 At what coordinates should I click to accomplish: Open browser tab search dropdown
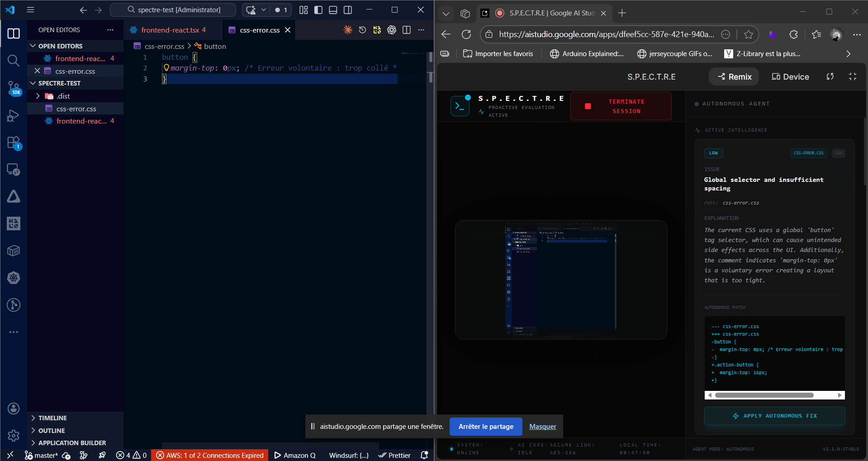(x=446, y=13)
